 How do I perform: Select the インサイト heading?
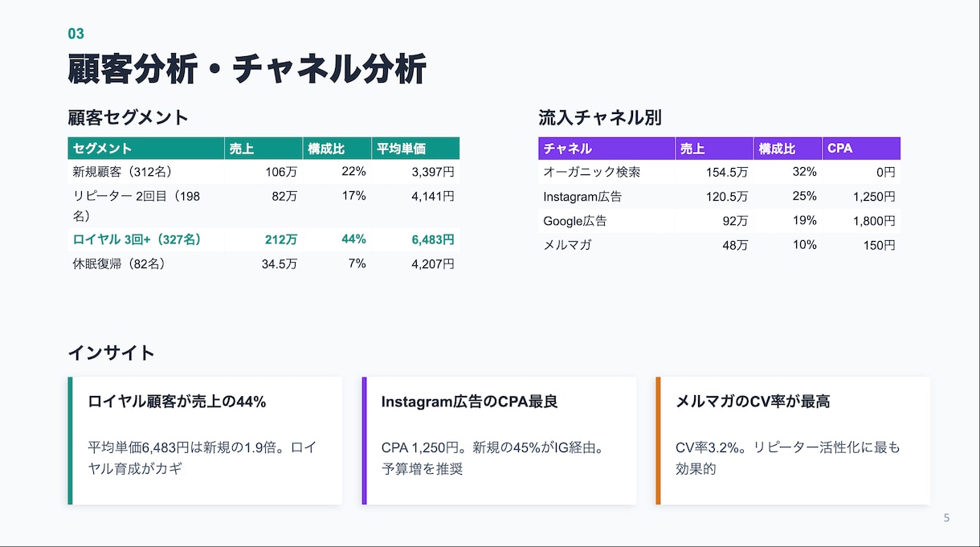[111, 353]
